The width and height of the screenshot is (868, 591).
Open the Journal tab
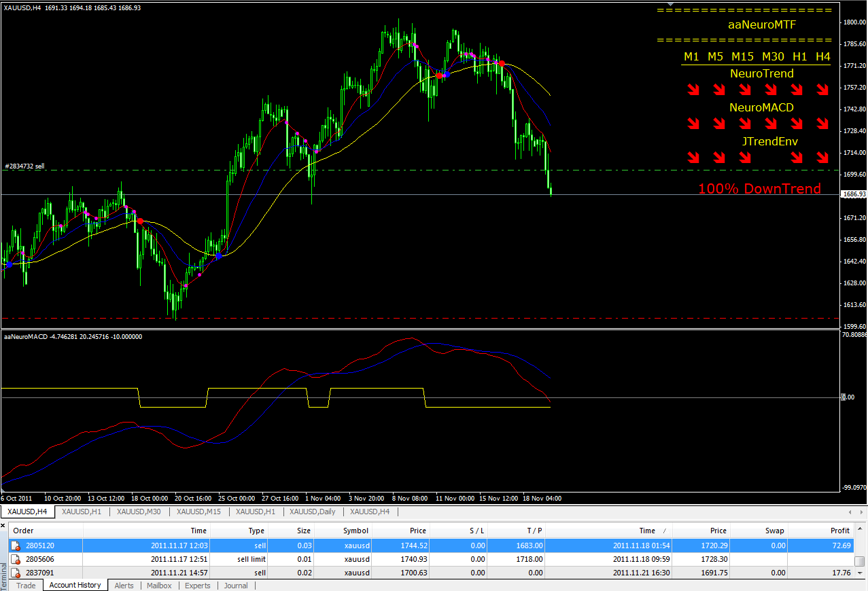point(236,585)
